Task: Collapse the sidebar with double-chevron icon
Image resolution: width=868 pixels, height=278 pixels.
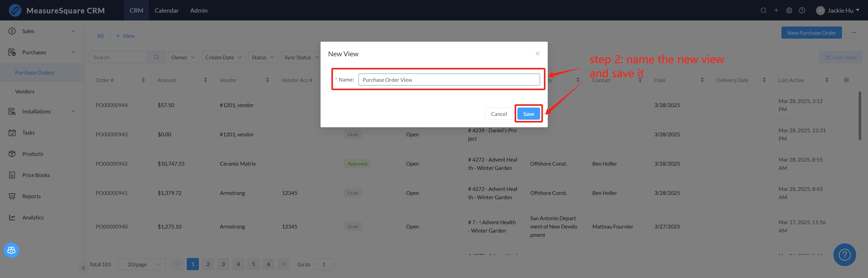Action: [83, 268]
